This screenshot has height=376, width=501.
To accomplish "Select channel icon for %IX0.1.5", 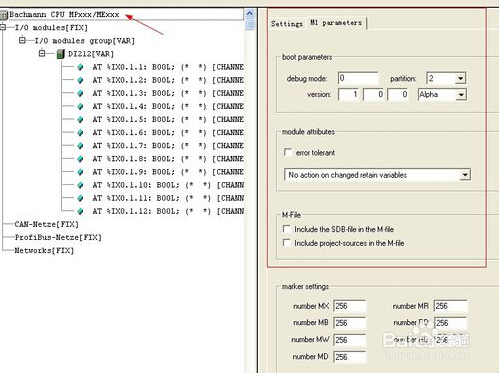I will tap(80, 119).
